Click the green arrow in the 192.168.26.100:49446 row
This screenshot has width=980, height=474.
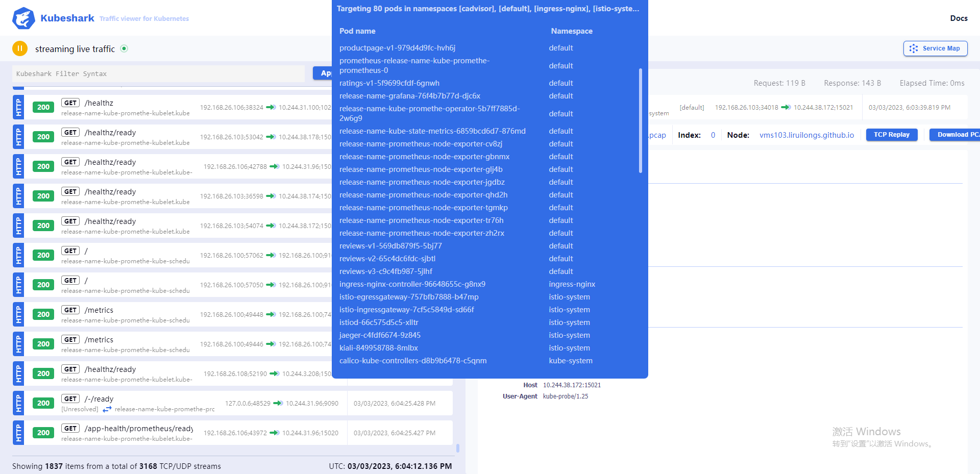tap(271, 344)
